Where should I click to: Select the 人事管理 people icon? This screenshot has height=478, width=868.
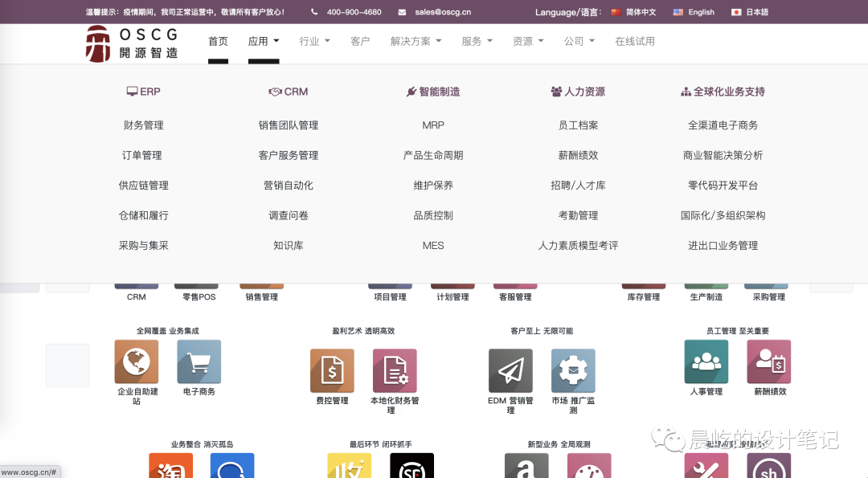point(706,362)
